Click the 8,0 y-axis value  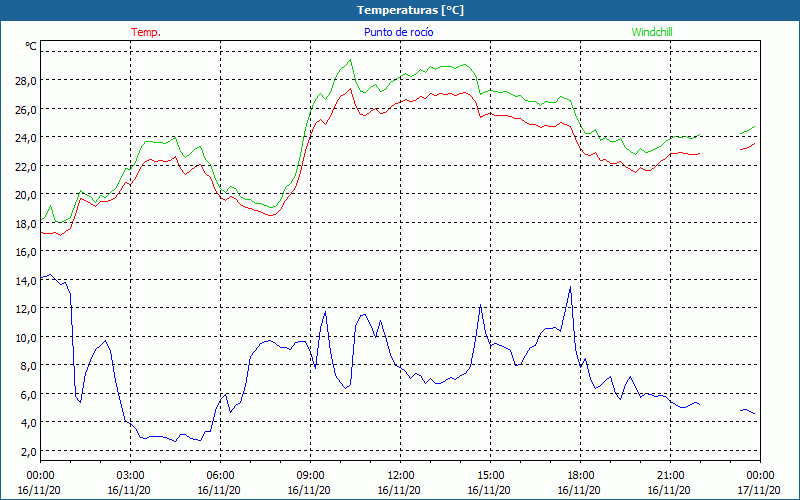point(28,365)
